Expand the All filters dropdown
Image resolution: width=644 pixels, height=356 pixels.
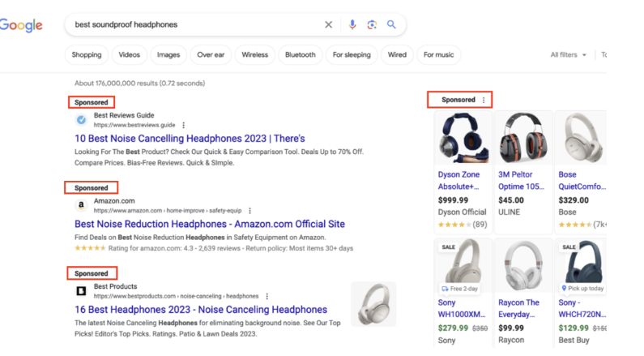(x=569, y=54)
